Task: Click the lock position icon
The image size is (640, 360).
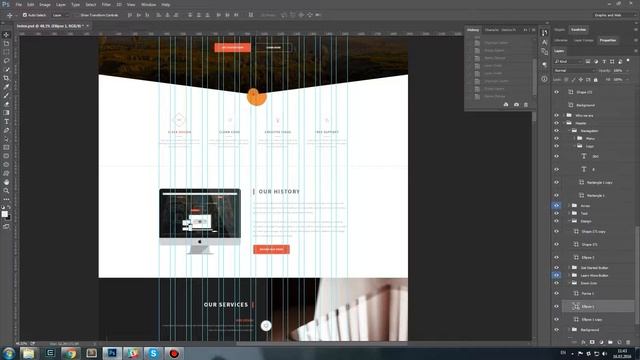Action: click(581, 80)
